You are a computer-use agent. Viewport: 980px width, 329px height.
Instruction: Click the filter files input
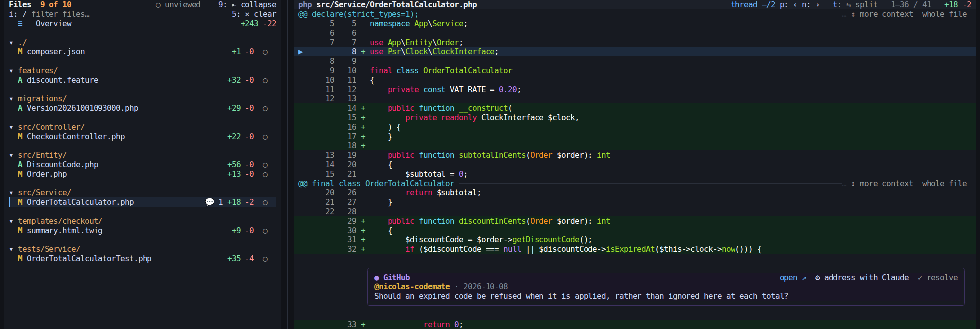coord(60,14)
